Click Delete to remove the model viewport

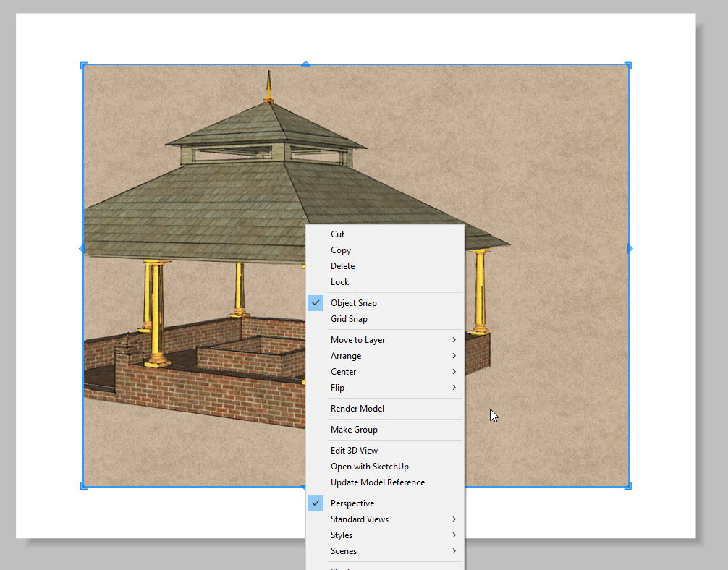[x=343, y=266]
